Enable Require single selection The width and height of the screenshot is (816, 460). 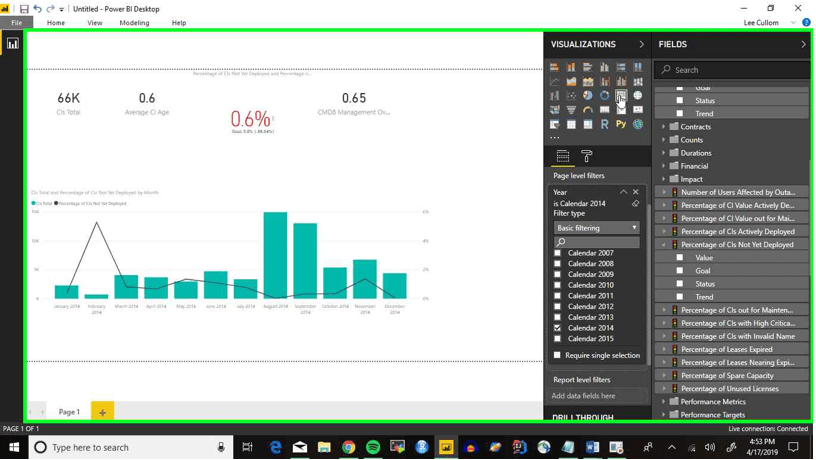click(x=557, y=355)
